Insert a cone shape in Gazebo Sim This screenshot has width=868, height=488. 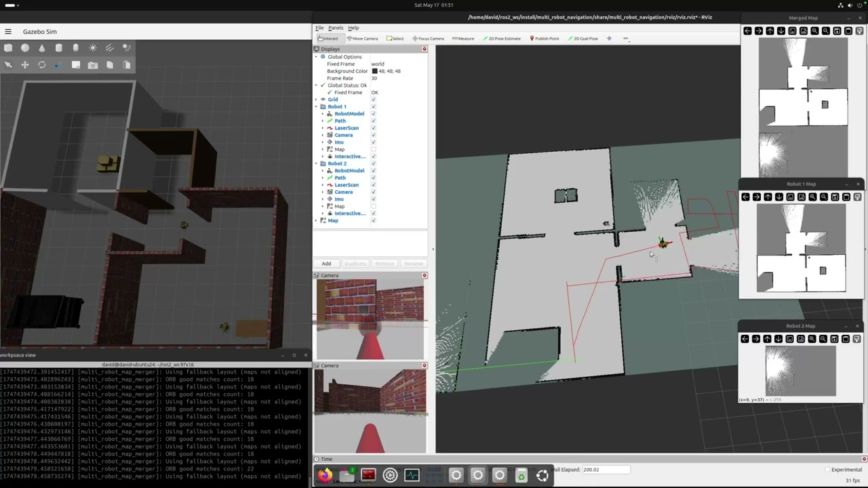pos(42,47)
